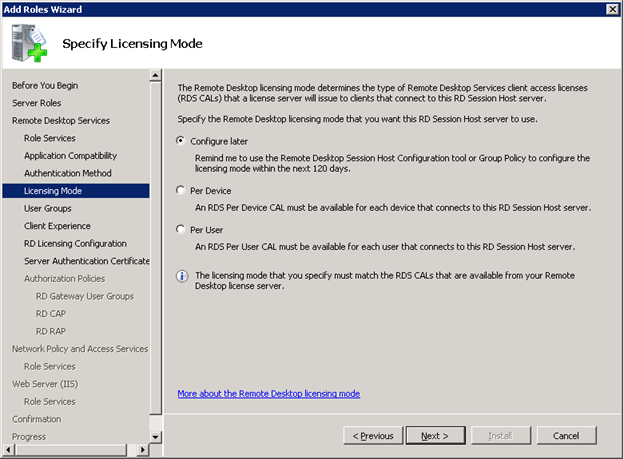The height and width of the screenshot is (459, 624).
Task: Open the Application Compatibility page
Action: [70, 156]
